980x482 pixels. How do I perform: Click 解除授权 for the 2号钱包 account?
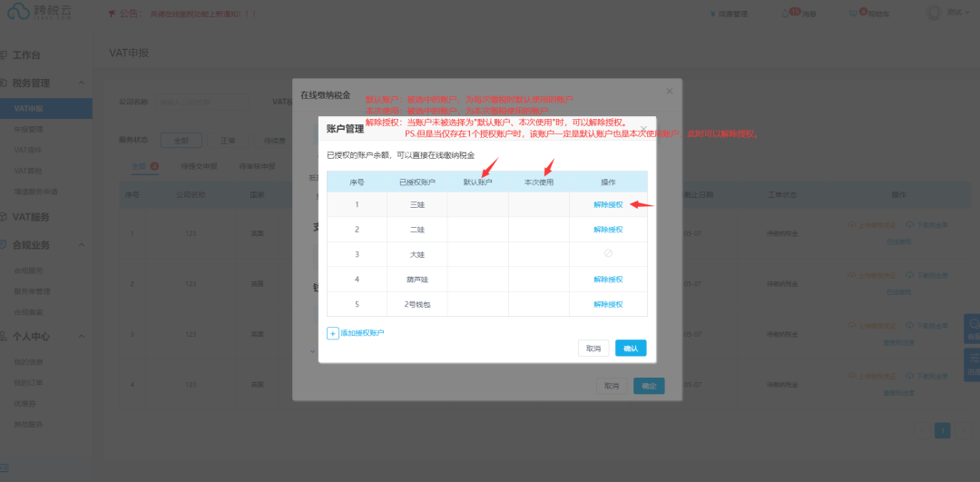pyautogui.click(x=608, y=304)
